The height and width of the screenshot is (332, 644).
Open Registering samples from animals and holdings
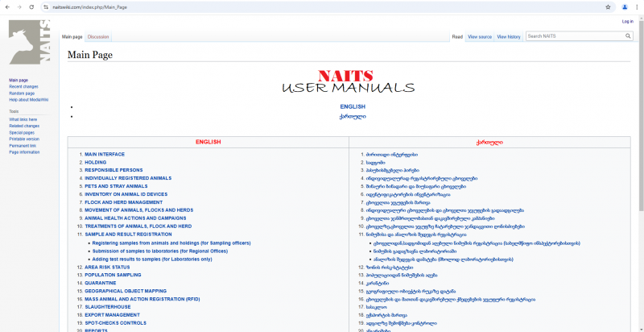[x=171, y=243]
